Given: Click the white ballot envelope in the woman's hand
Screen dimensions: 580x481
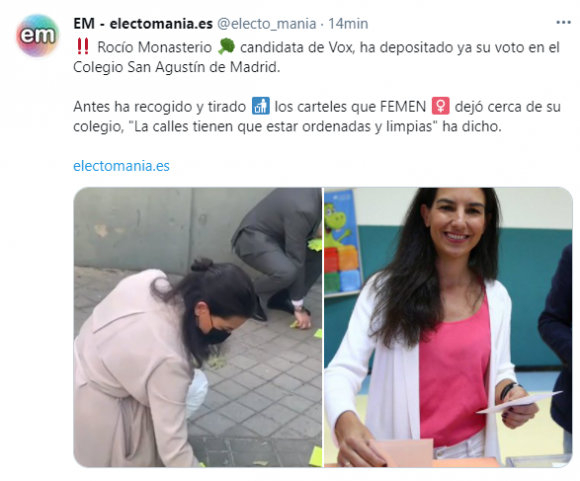Looking at the screenshot, I should click(x=519, y=402).
